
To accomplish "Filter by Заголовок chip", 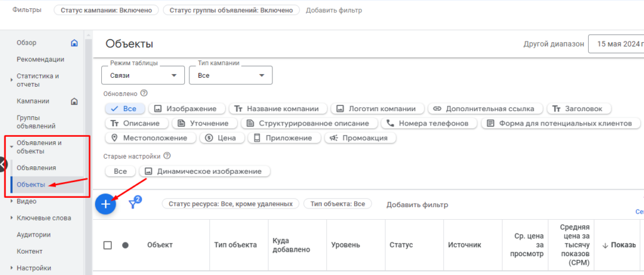I will coord(579,109).
